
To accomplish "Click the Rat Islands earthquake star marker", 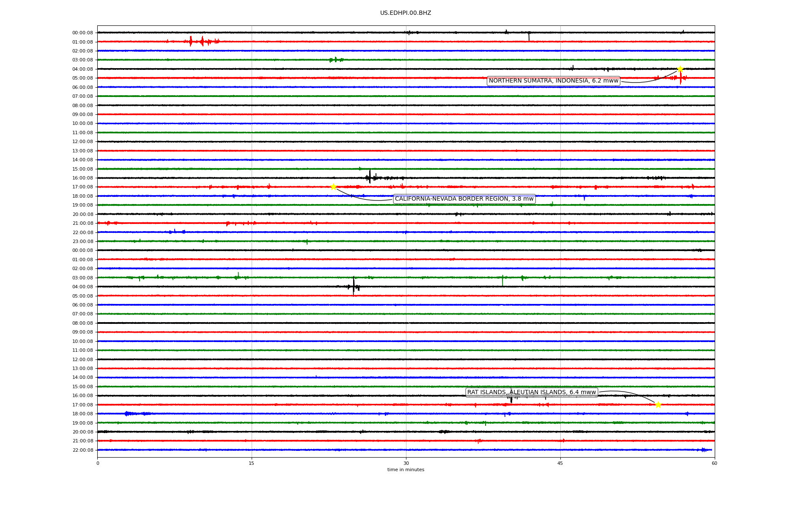I will 658,405.
